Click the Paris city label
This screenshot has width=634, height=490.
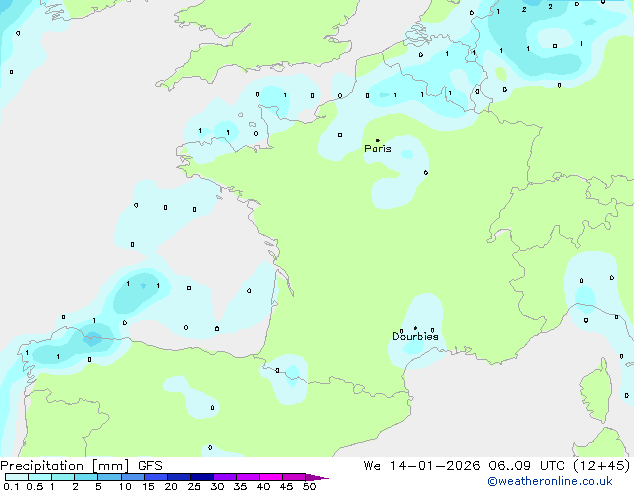(x=378, y=149)
